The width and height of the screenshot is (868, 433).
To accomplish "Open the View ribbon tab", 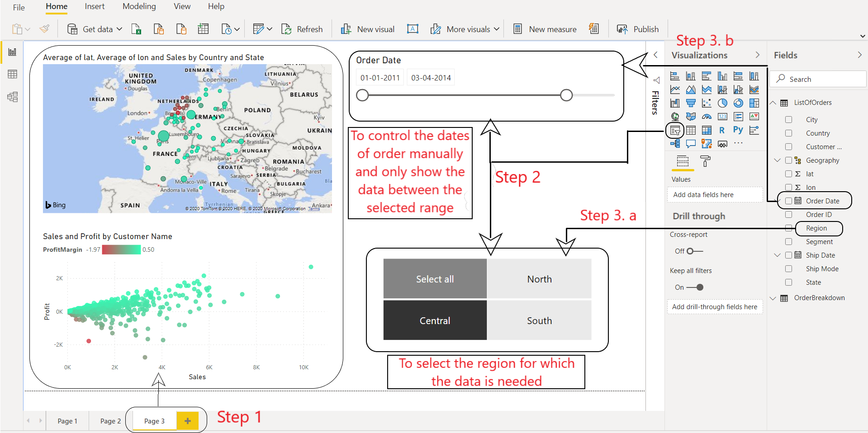I will 182,6.
